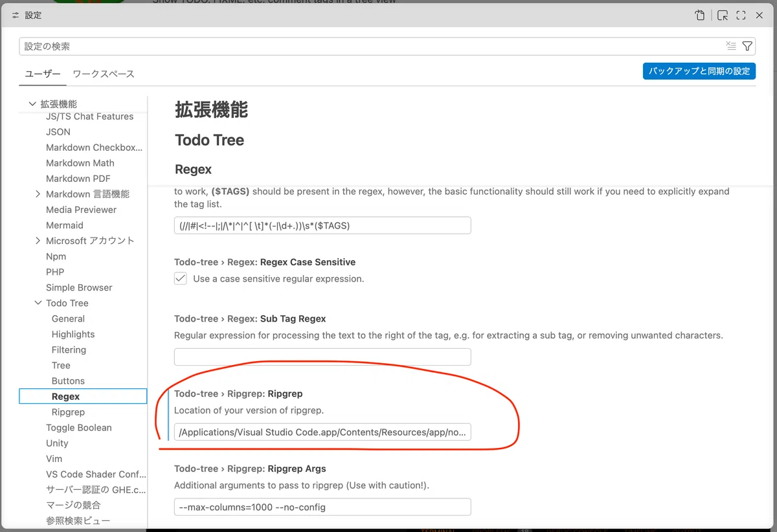Clear the settings search input via the clear icon
Viewport: 777px width, 532px height.
(x=731, y=46)
